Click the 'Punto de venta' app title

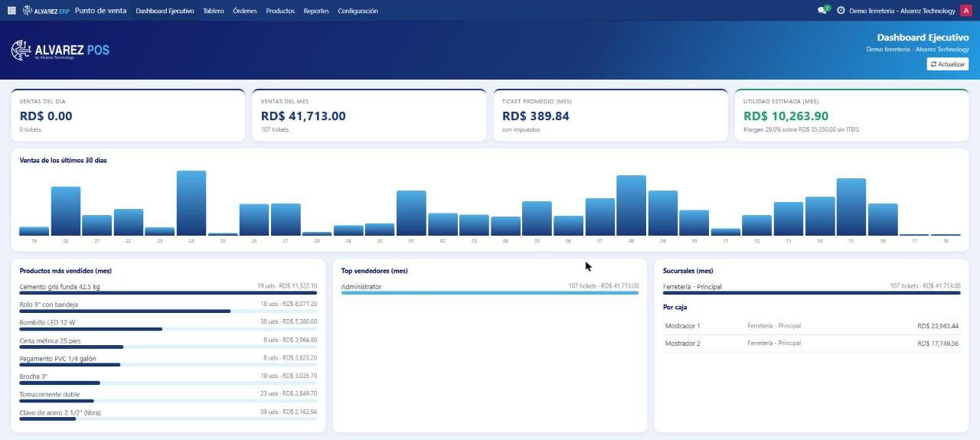coord(101,11)
